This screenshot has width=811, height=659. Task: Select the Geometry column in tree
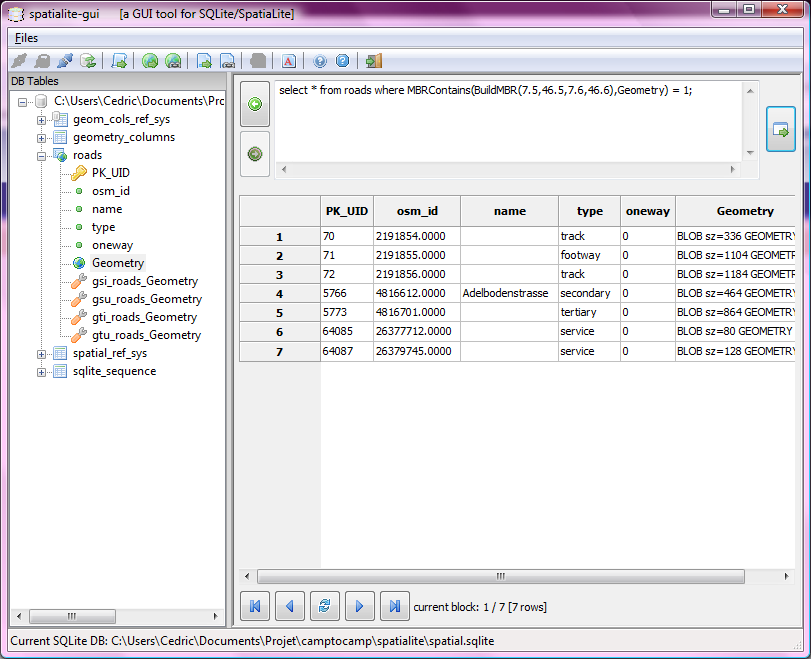coord(118,263)
